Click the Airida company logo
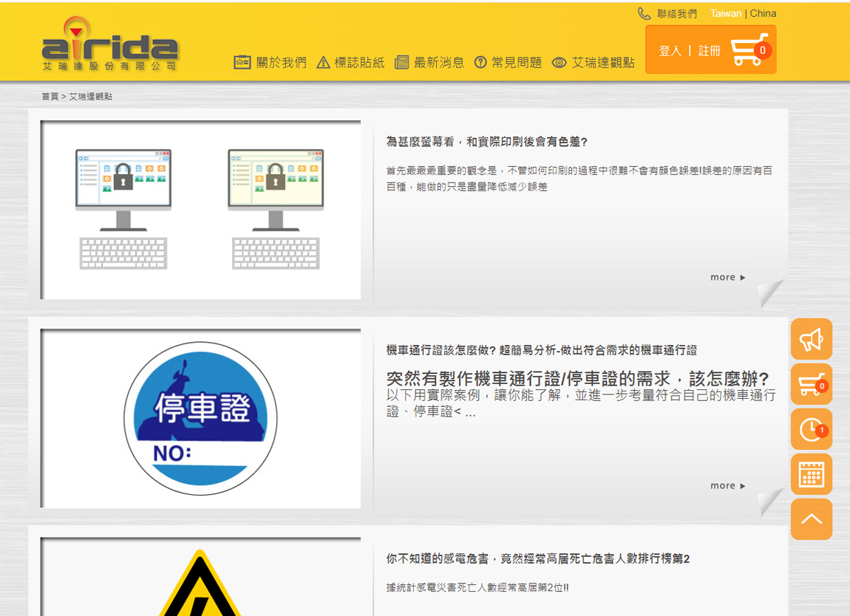The image size is (850, 616). pyautogui.click(x=110, y=44)
